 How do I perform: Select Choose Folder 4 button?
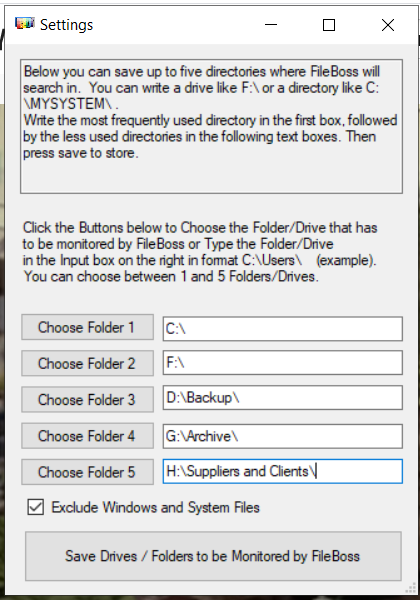click(88, 435)
